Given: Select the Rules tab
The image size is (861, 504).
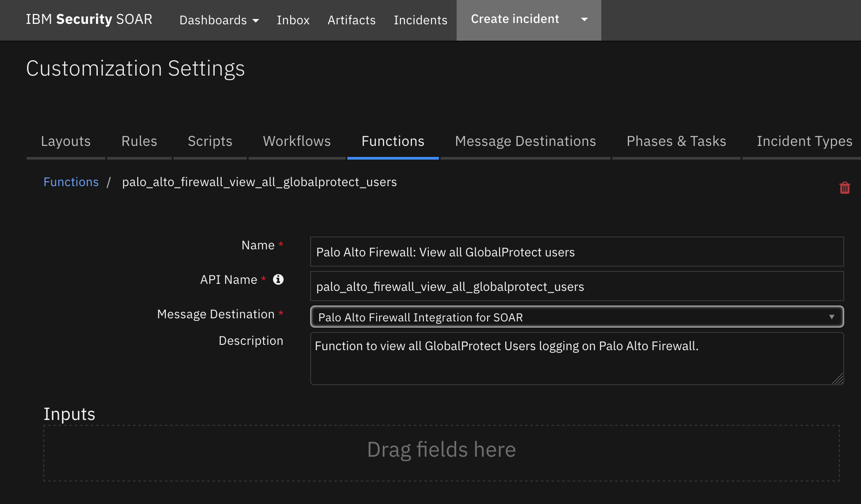Looking at the screenshot, I should tap(139, 141).
